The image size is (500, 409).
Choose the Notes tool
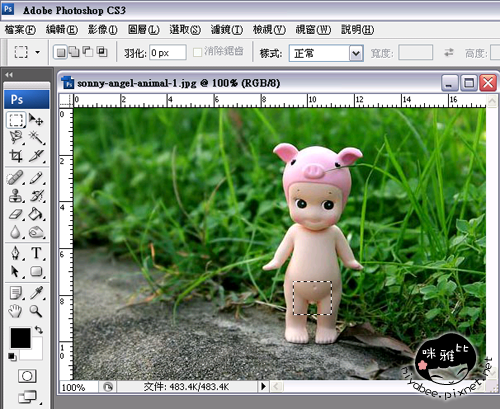15,293
